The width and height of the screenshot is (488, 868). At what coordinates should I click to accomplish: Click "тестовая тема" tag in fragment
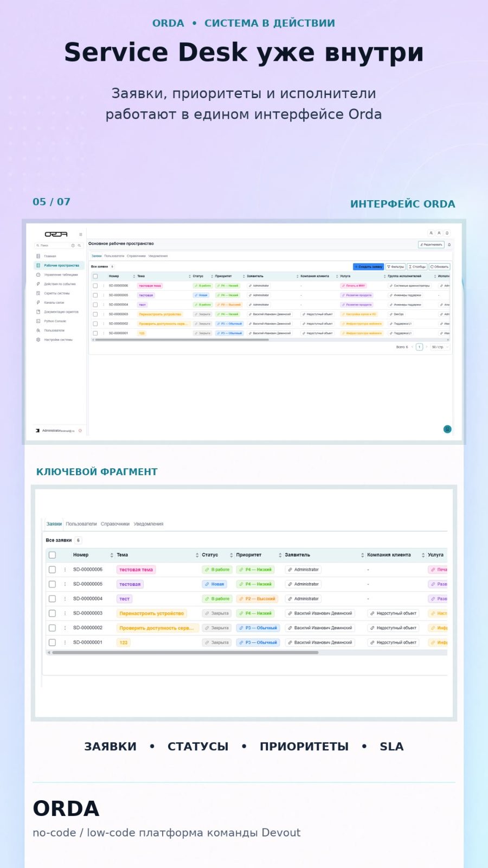point(136,570)
